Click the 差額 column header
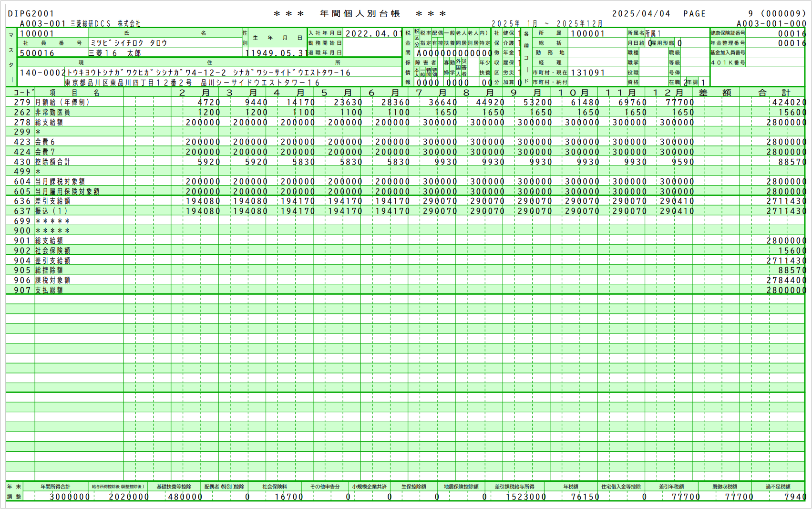 pos(715,93)
